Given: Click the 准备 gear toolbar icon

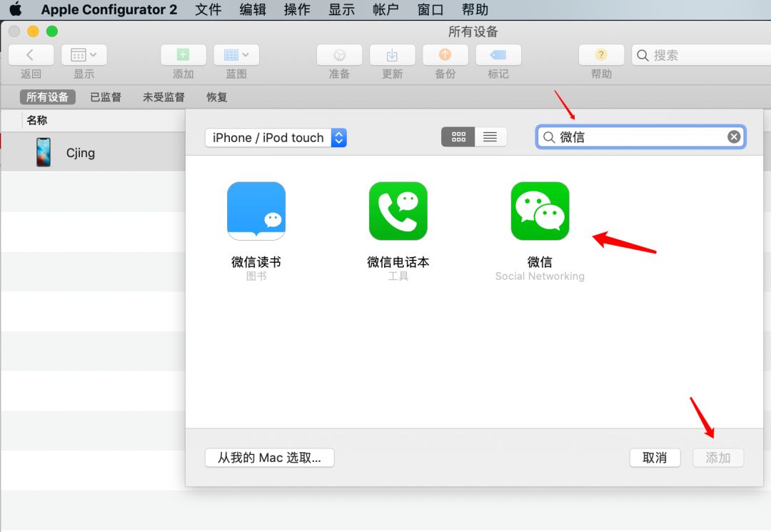Looking at the screenshot, I should [339, 54].
